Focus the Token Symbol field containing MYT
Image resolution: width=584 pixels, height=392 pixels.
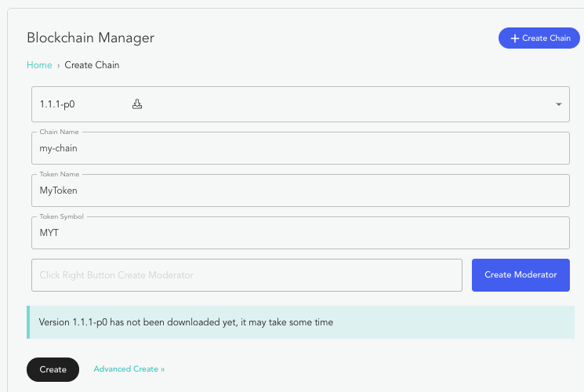(x=300, y=233)
